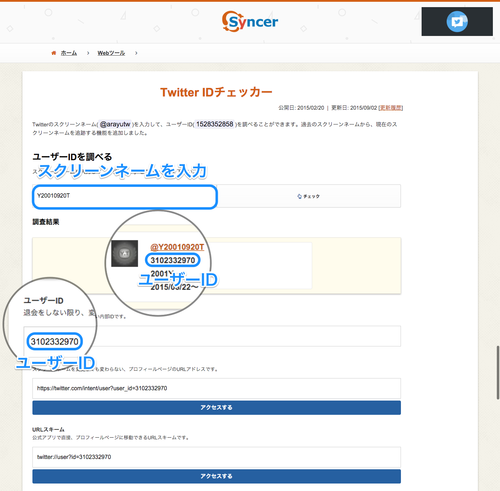The width and height of the screenshot is (500, 491).
Task: Select the twitter.com/intent/user URL field
Action: coord(216,388)
